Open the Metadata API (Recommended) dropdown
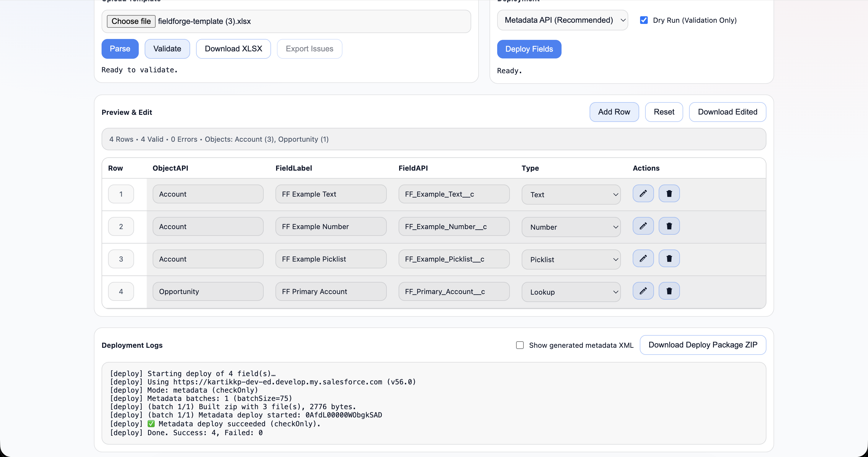Viewport: 868px width, 457px height. [x=562, y=20]
